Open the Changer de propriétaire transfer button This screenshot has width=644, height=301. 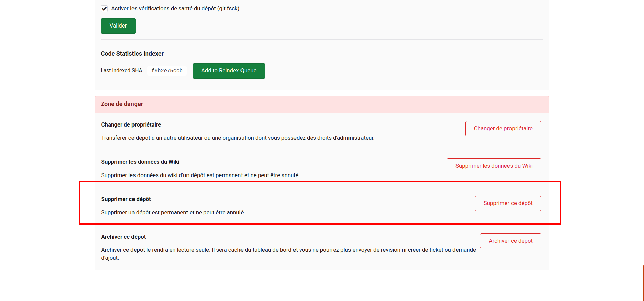click(503, 129)
